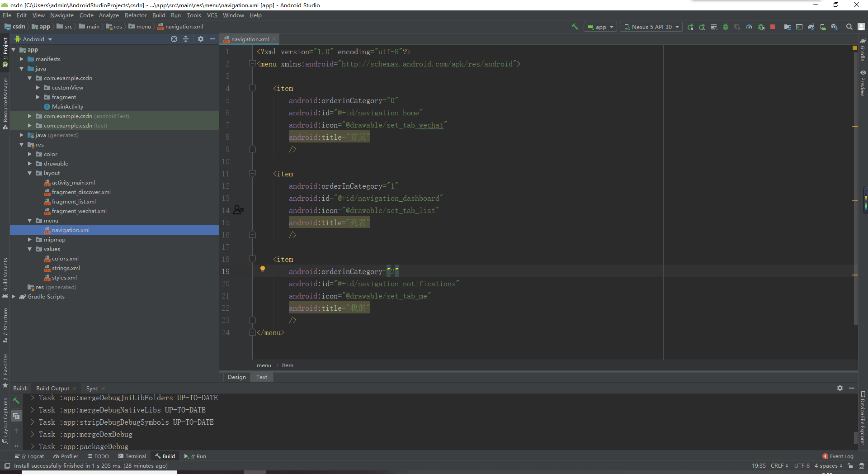
Task: Collapse the layout folder in project tree
Action: point(30,173)
